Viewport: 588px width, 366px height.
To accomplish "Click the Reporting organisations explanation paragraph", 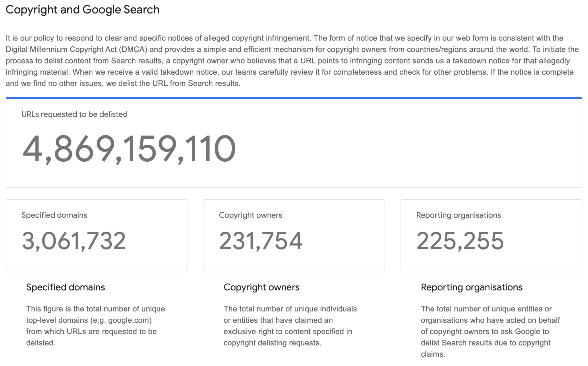I will [x=490, y=331].
